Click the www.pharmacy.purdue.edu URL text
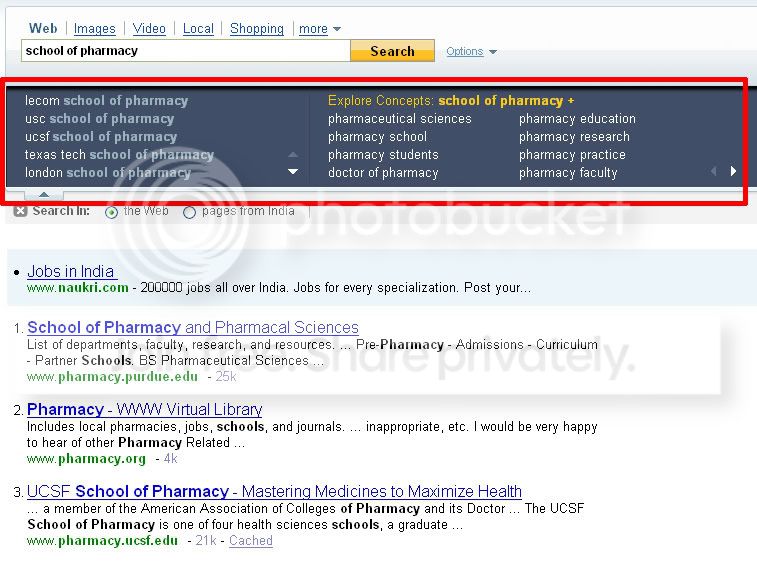Viewport: 757px width, 562px height. [112, 377]
